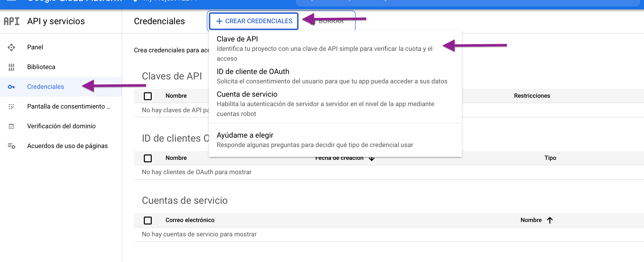Tick the select-all checkbox in Claves de API

(148, 96)
